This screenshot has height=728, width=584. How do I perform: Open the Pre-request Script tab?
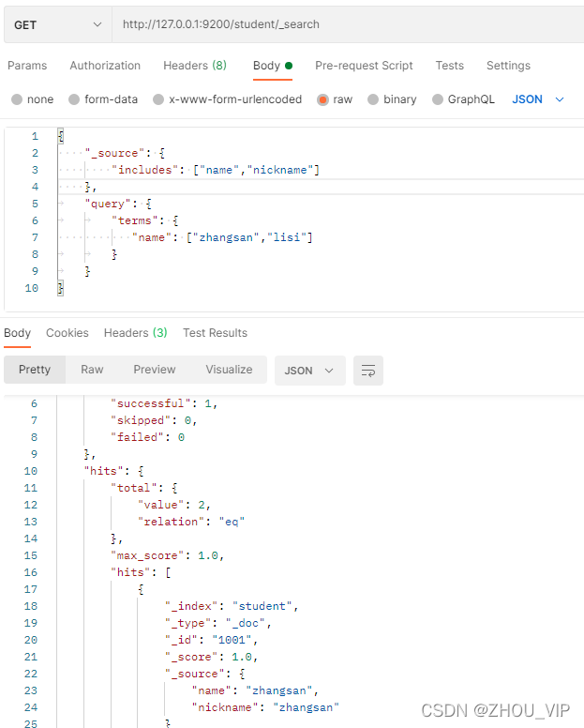coord(364,66)
